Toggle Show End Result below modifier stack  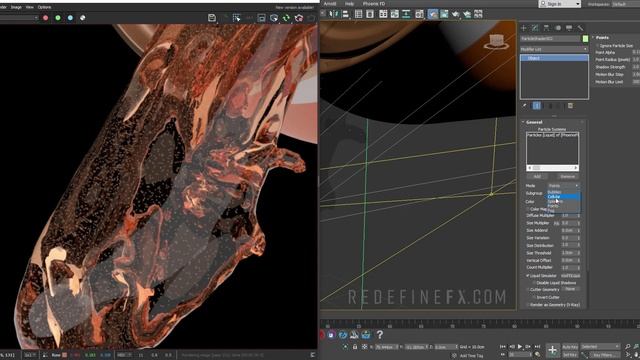537,106
